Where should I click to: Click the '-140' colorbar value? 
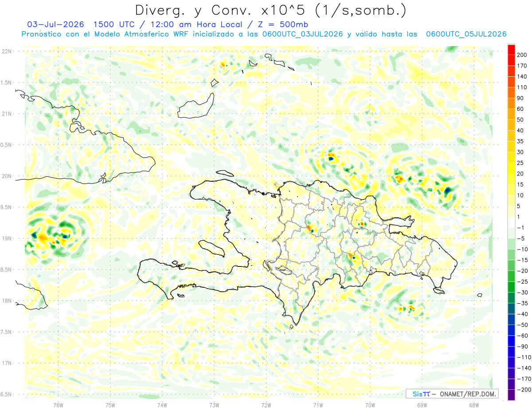pyautogui.click(x=524, y=368)
